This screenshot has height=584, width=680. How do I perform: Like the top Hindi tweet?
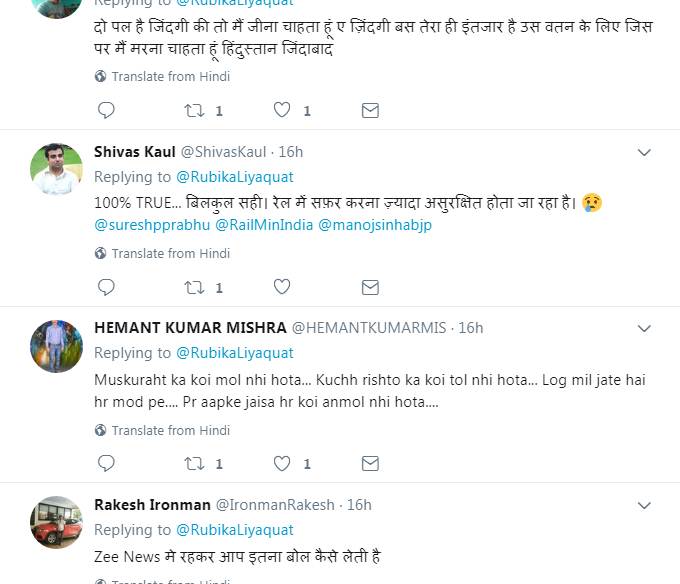[x=282, y=110]
